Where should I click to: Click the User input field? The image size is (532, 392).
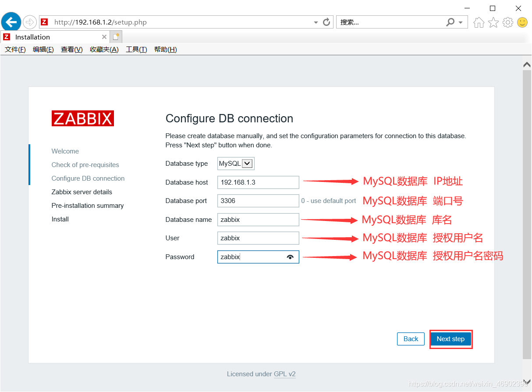pos(258,238)
